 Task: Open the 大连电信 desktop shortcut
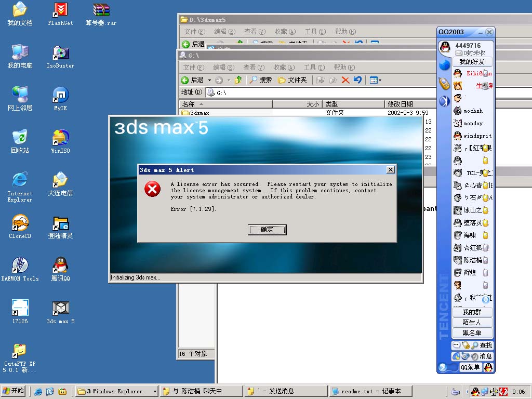(x=60, y=184)
